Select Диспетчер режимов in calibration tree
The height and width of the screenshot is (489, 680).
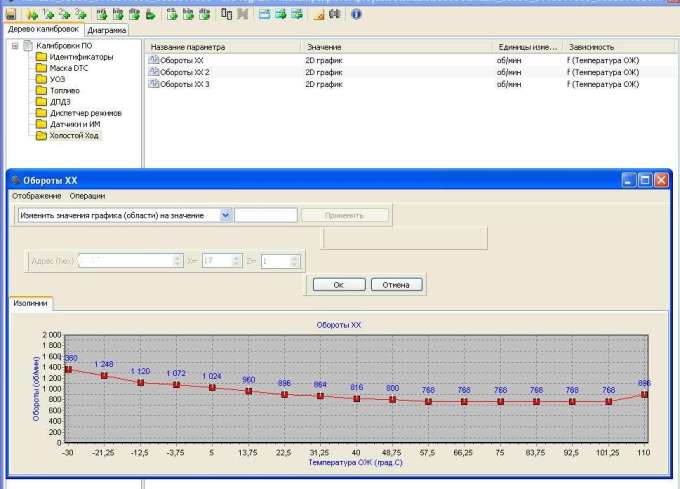tap(84, 112)
